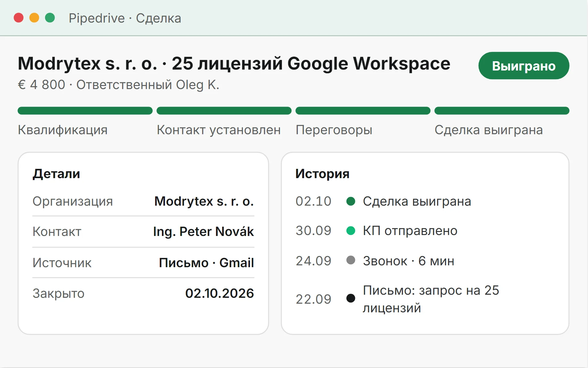Click the deal title Modrytex 25 лицензий Google Workspace
Viewport: 588px width, 368px height.
(234, 63)
